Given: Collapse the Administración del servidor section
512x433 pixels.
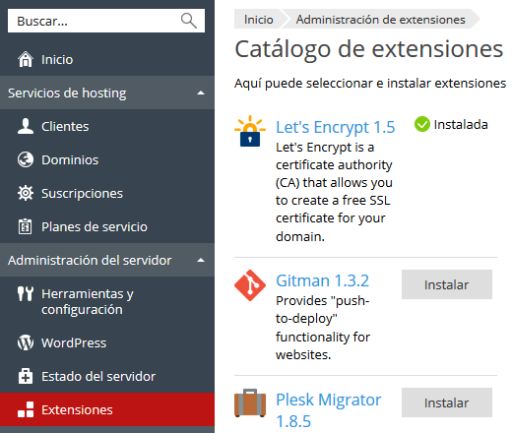Looking at the screenshot, I should (x=201, y=260).
